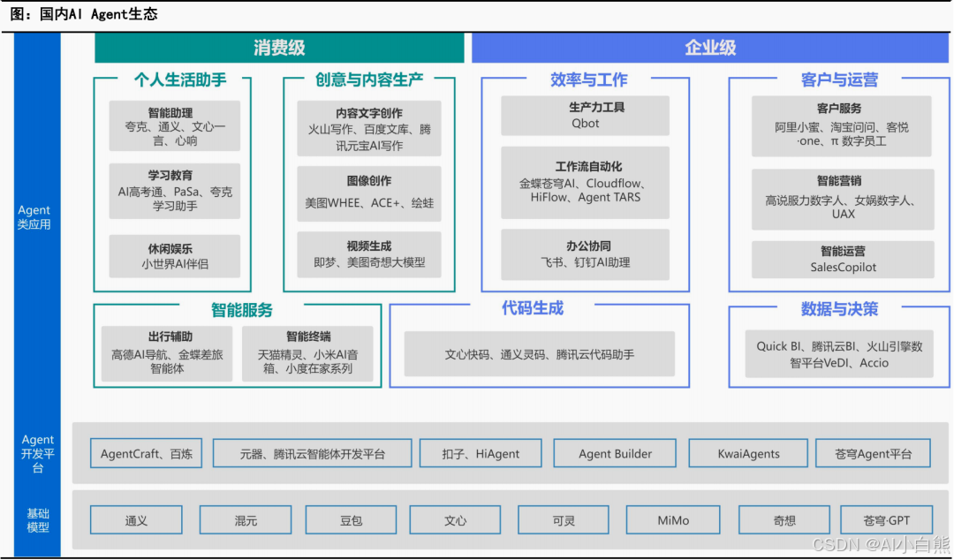Click the AgentCraft、百炼 box
This screenshot has height=560, width=954.
coord(146,453)
